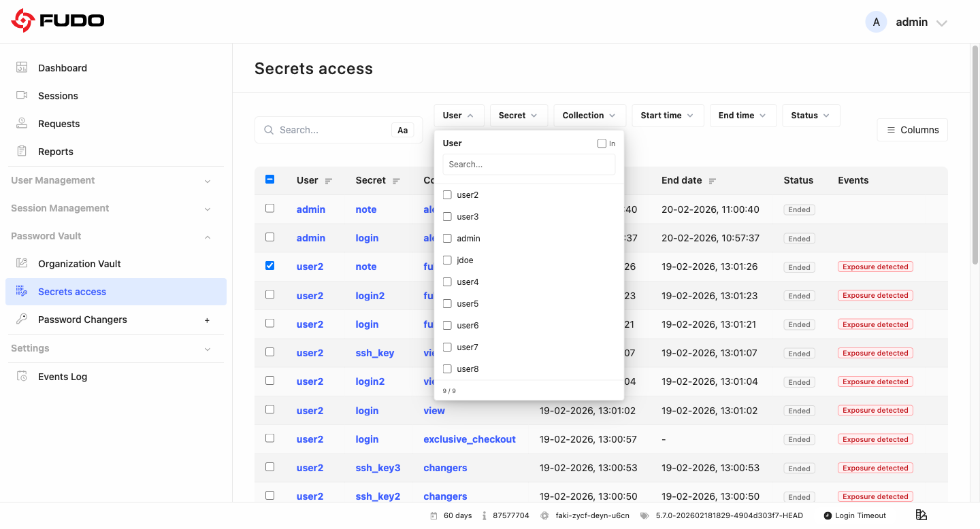This screenshot has width=980, height=529.
Task: Check admin in User filter list
Action: click(x=447, y=239)
